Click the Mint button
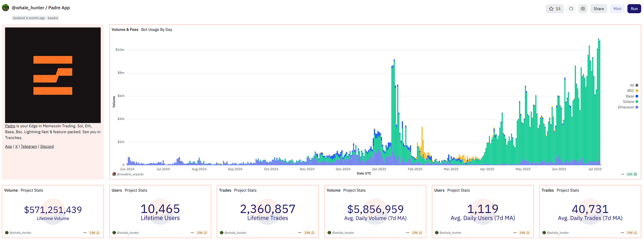Image resolution: width=644 pixels, height=241 pixels. 617,9
